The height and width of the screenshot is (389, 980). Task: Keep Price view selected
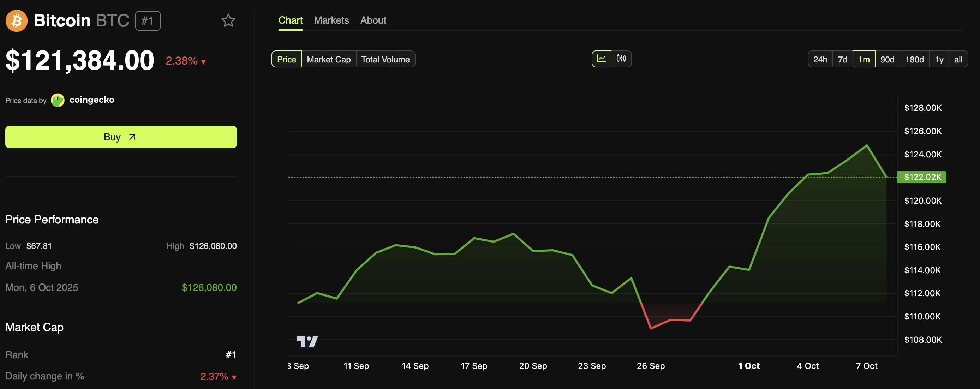[286, 59]
